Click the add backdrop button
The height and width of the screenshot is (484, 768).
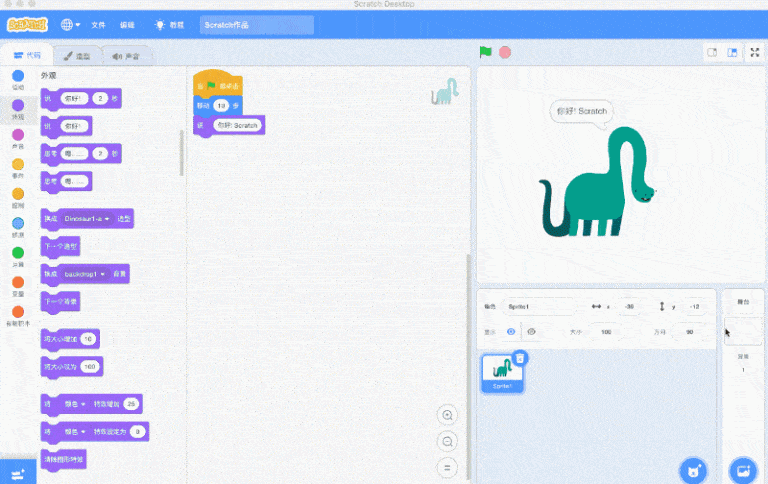click(x=742, y=470)
